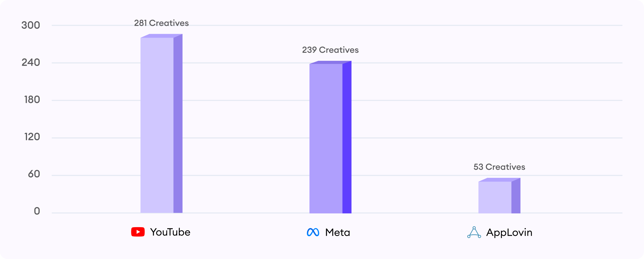The image size is (644, 259).
Task: Click the 239 Creatives data label
Action: [x=330, y=50]
